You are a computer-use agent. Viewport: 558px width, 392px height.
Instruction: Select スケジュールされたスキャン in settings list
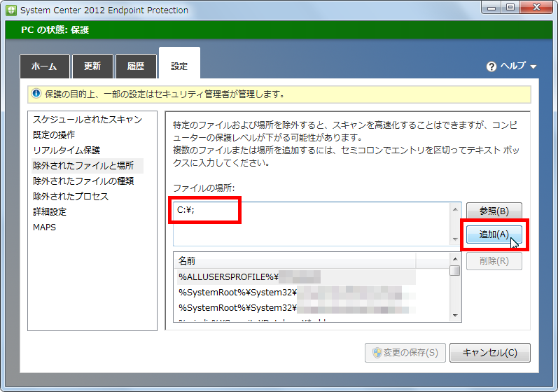(x=88, y=120)
